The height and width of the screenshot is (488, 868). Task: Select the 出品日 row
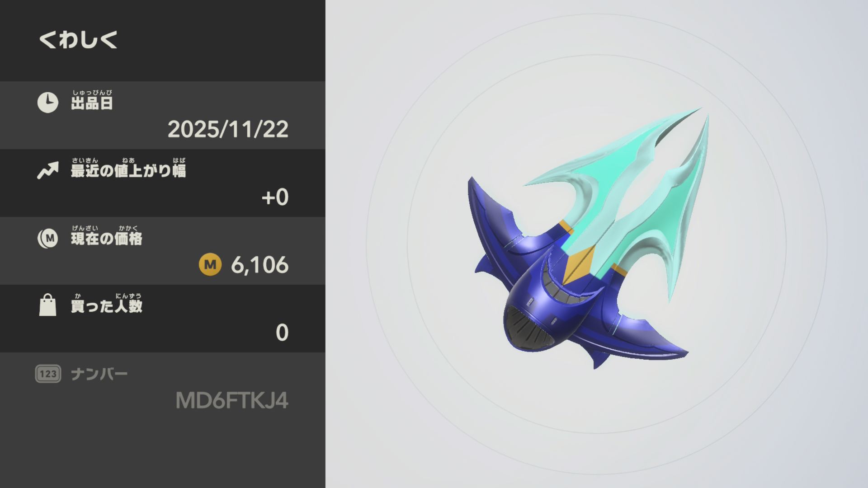(x=163, y=115)
